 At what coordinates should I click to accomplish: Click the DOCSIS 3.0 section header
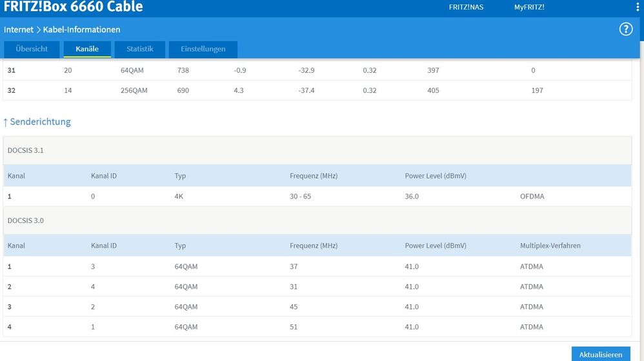point(25,220)
